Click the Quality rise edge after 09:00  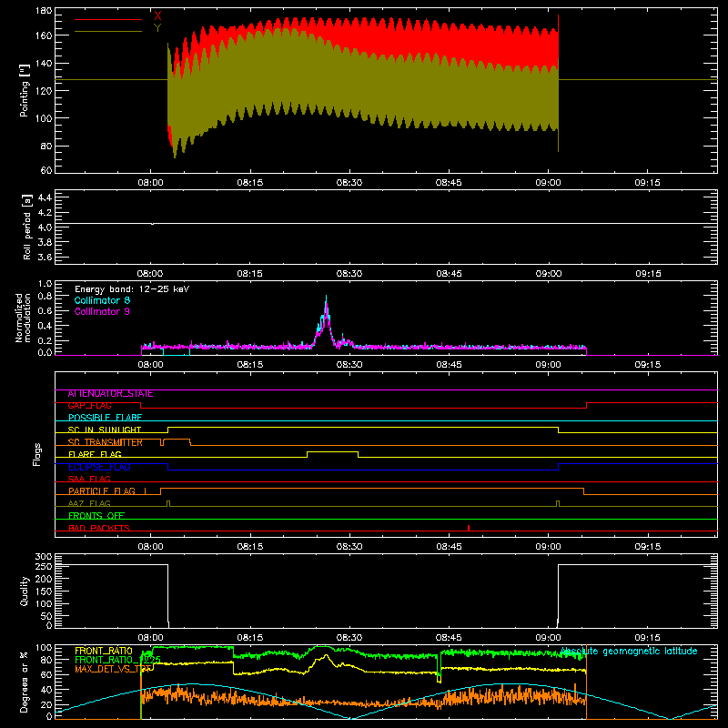click(x=558, y=594)
